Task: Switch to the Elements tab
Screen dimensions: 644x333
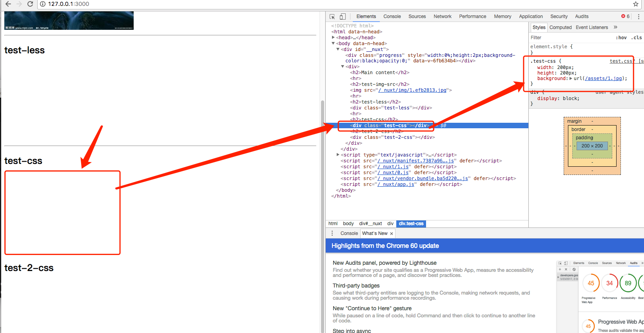Action: pos(366,16)
